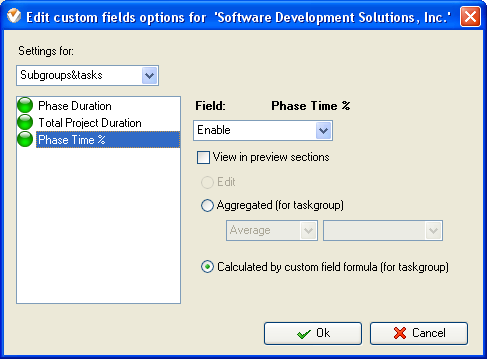The image size is (487, 360).
Task: Click the Cancel button
Action: pos(419,333)
